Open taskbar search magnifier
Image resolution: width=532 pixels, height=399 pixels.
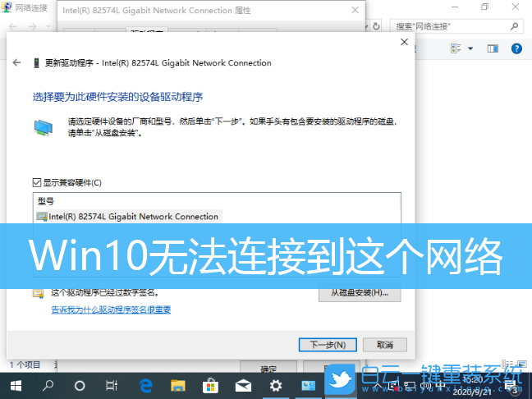[48, 386]
